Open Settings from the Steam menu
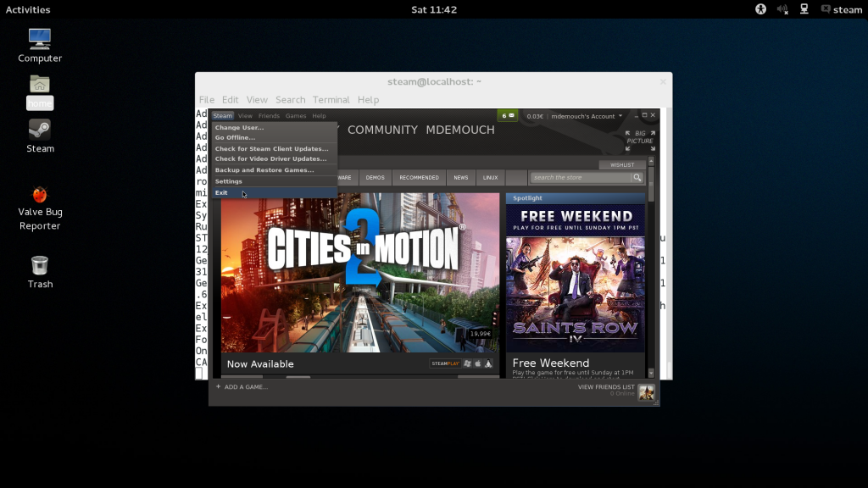 (275, 181)
